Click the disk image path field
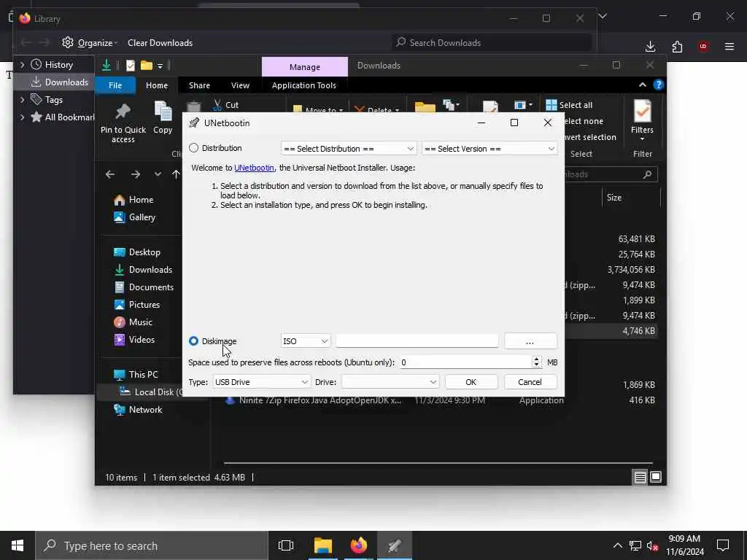The image size is (747, 560). pos(417,341)
